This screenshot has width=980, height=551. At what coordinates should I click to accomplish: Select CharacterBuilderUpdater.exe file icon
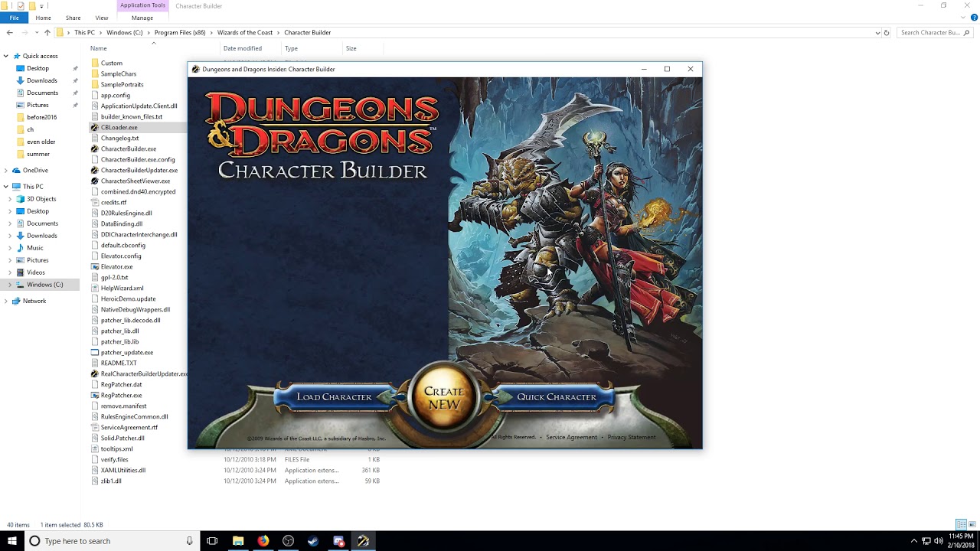[95, 171]
